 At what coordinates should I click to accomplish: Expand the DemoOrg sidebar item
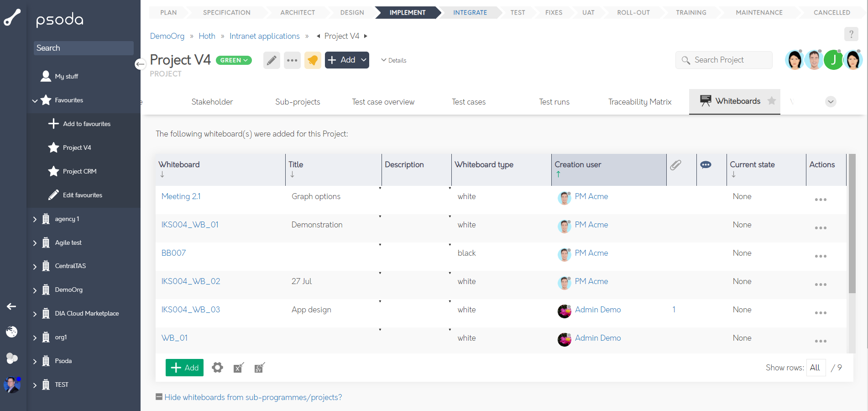35,290
